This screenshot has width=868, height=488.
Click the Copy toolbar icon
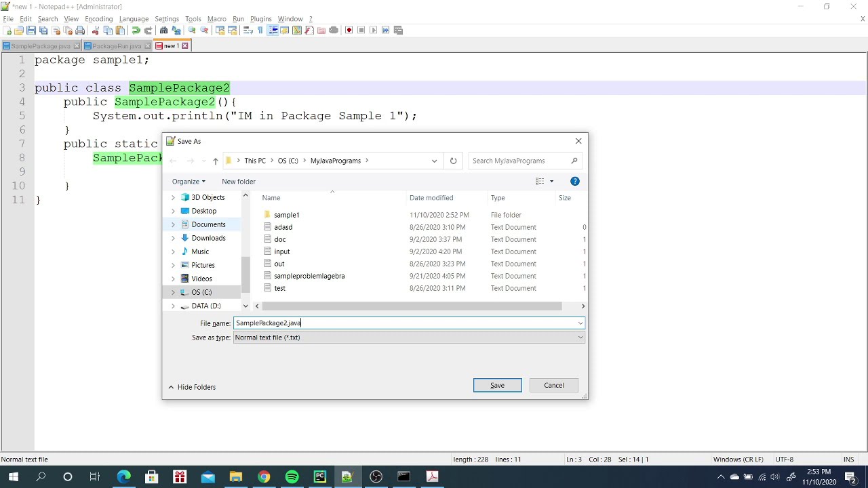pyautogui.click(x=108, y=30)
